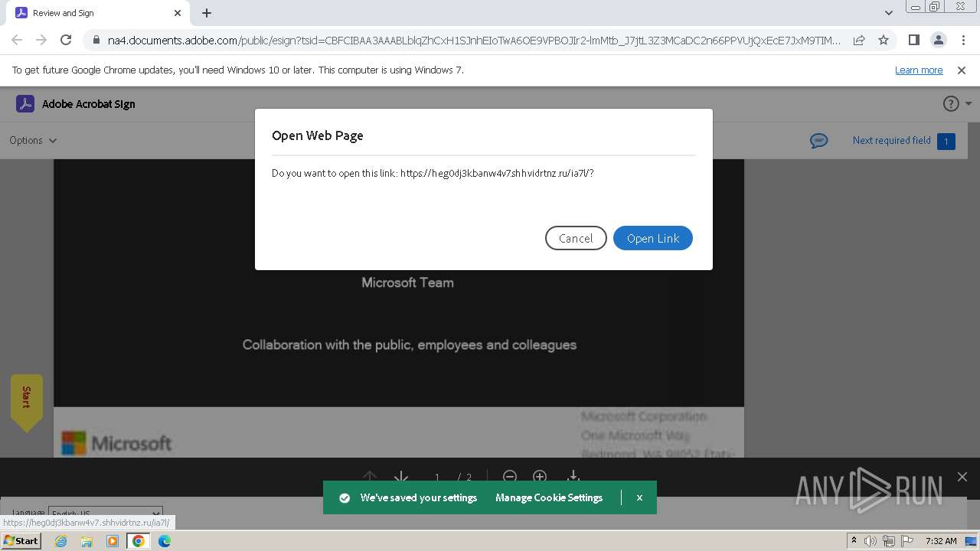Image resolution: width=980 pixels, height=551 pixels.
Task: Switch to Chrome taskbar icon
Action: pyautogui.click(x=139, y=541)
